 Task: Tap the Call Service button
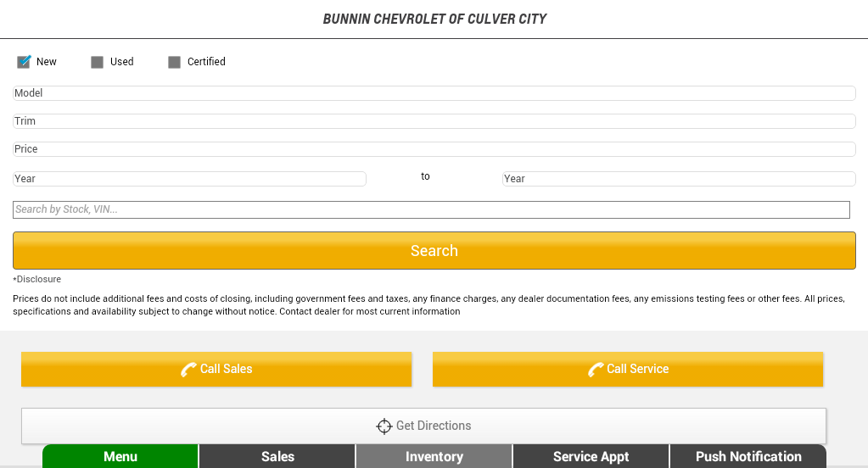[x=628, y=369]
